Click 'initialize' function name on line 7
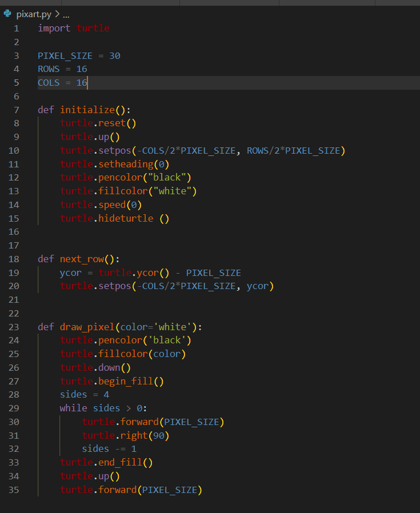The height and width of the screenshot is (513, 420). [87, 110]
